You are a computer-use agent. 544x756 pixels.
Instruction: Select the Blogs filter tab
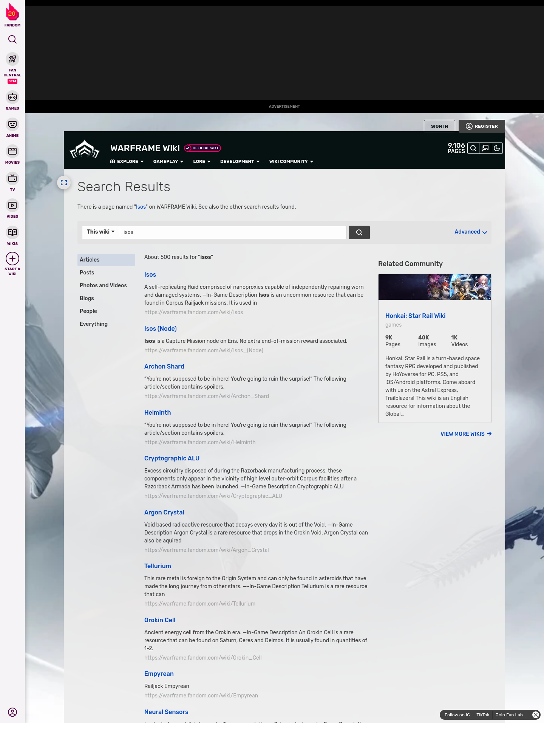106,298
